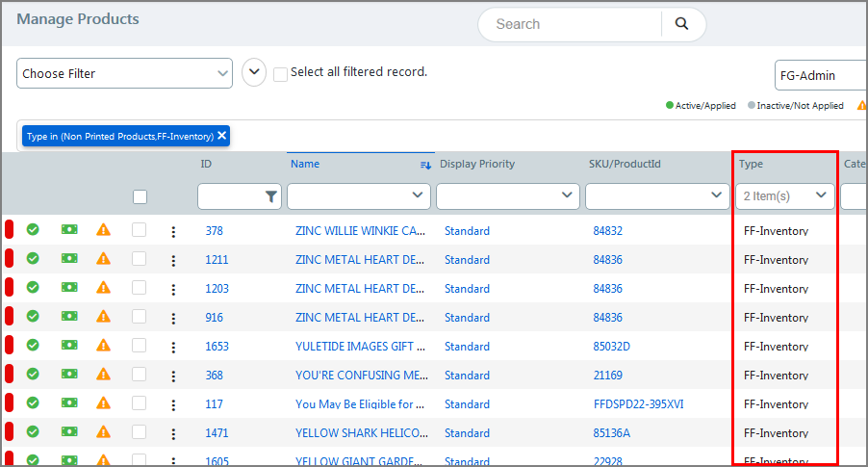The height and width of the screenshot is (467, 868).
Task: Click the orange warning icon for product 916
Action: [103, 317]
